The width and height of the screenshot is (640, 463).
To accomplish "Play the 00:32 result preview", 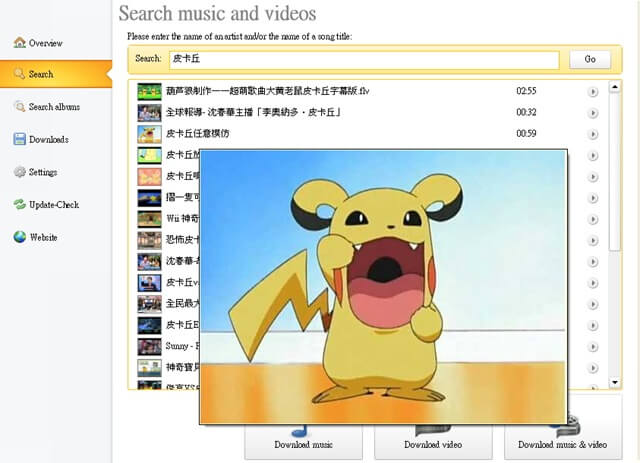I will coord(593,113).
